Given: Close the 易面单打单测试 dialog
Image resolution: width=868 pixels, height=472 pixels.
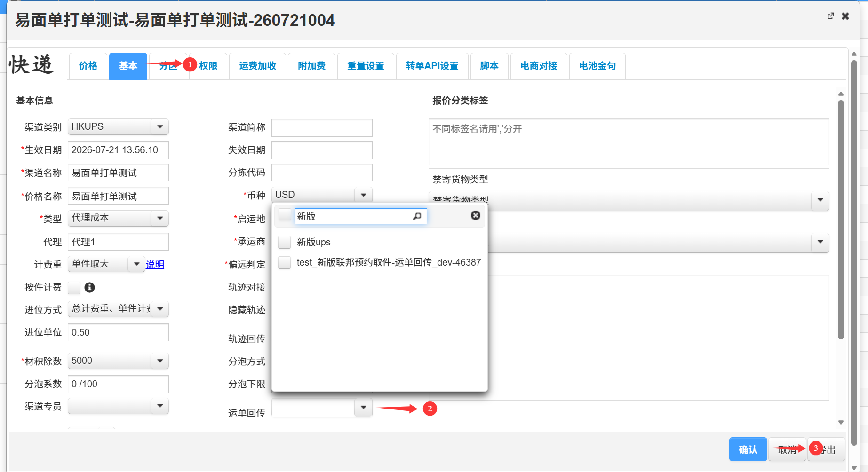Looking at the screenshot, I should tap(845, 16).
